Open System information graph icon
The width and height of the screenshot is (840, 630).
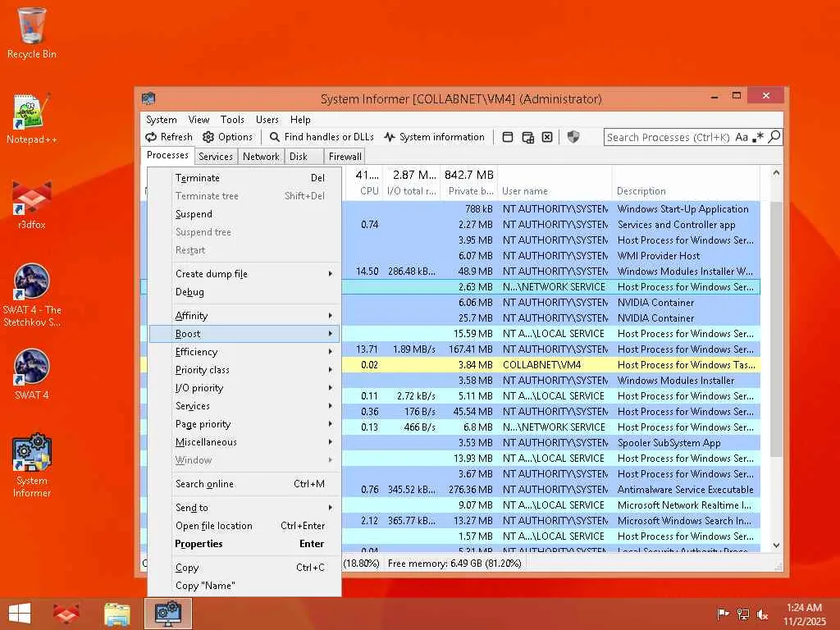tap(390, 137)
